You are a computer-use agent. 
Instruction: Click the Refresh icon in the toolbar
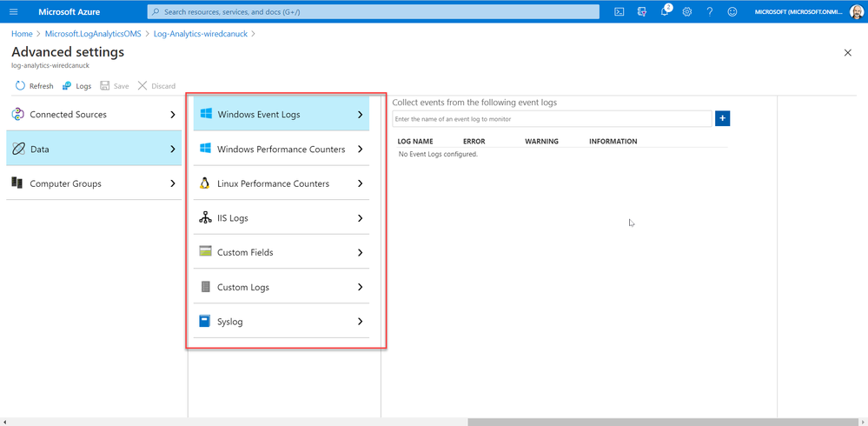21,86
